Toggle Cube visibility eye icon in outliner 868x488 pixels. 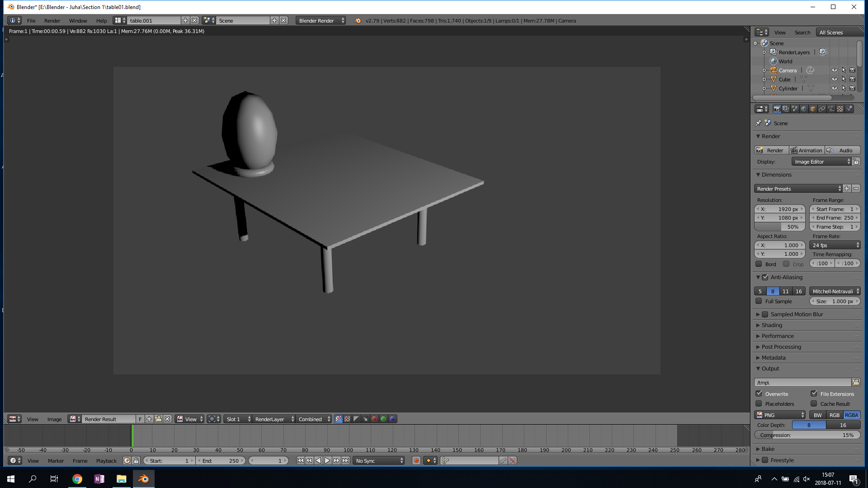coord(835,79)
